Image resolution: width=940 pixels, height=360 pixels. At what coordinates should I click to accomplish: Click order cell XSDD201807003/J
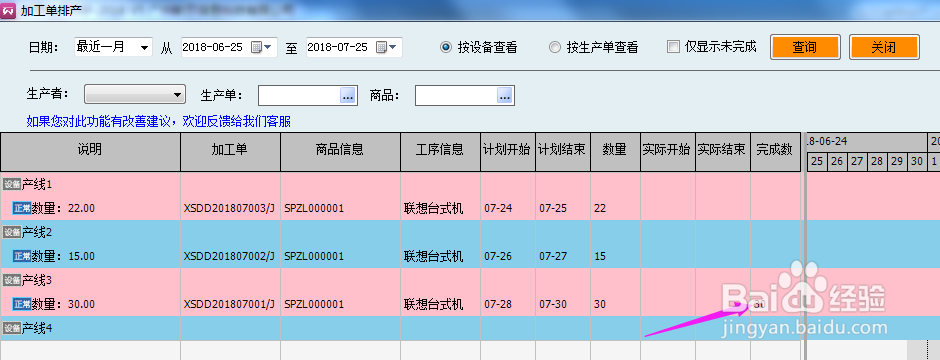coord(230,208)
